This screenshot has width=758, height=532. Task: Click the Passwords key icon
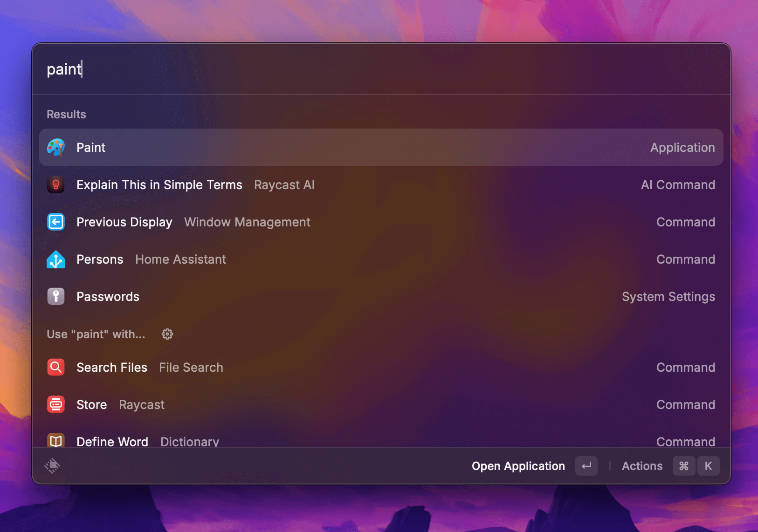pos(55,296)
